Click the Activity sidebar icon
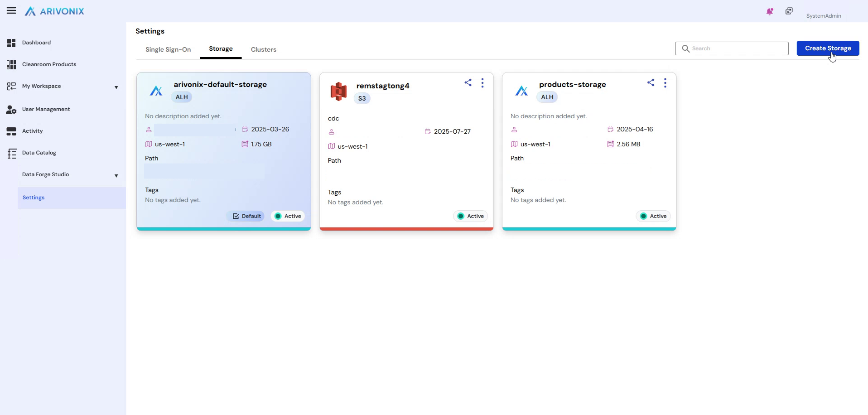The height and width of the screenshot is (415, 868). click(11, 131)
